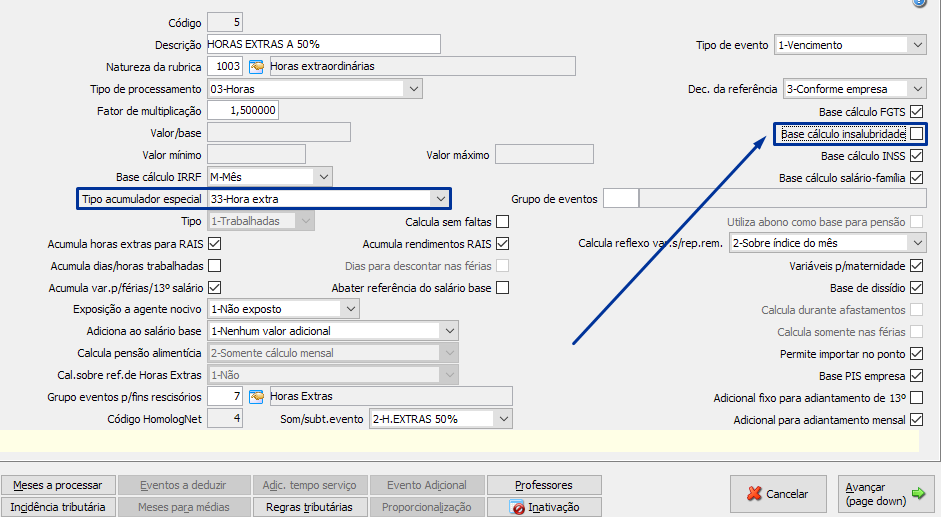Click the Inativação button
941x517 pixels.
click(544, 507)
